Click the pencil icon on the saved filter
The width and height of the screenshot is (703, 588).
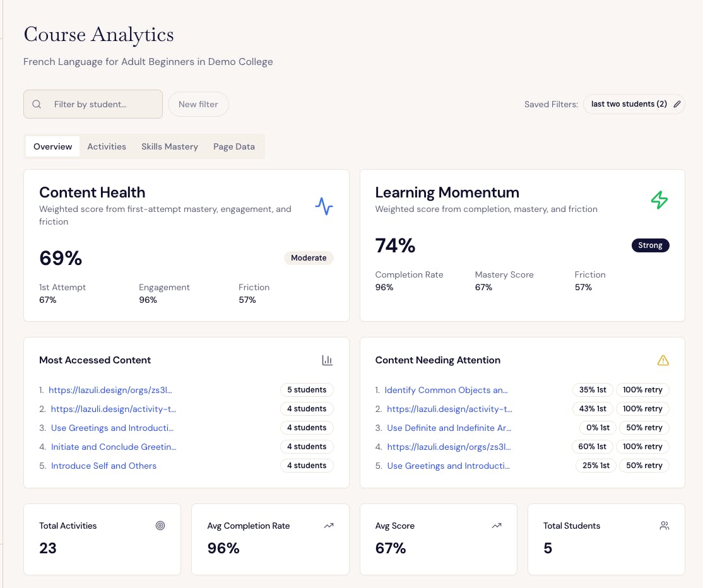[x=677, y=104]
